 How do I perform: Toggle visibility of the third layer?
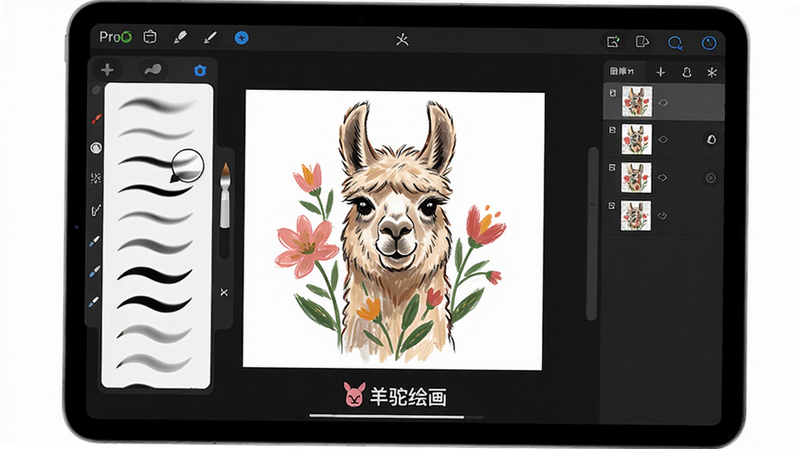tap(662, 178)
